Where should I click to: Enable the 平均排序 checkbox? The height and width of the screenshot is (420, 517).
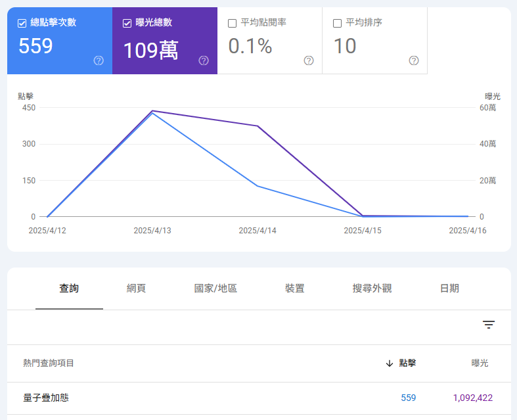[338, 23]
